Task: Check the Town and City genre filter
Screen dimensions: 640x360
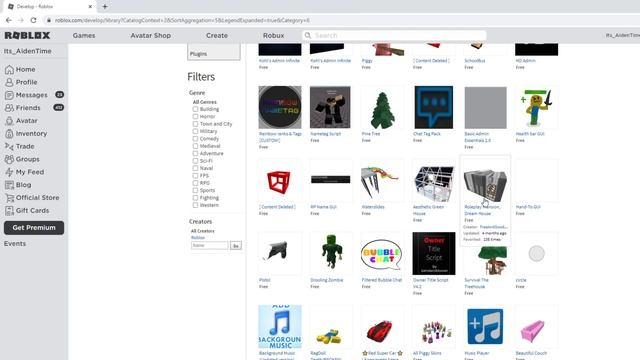Action: tap(195, 124)
